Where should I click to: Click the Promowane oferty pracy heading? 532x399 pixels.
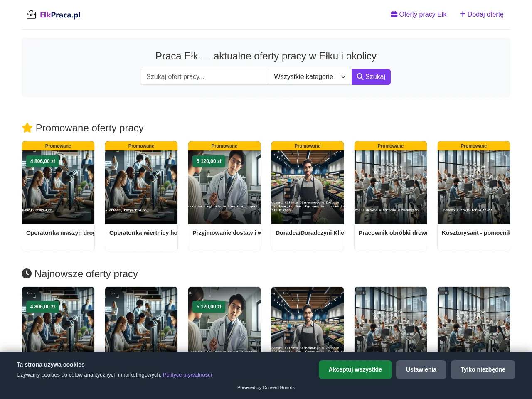83,128
